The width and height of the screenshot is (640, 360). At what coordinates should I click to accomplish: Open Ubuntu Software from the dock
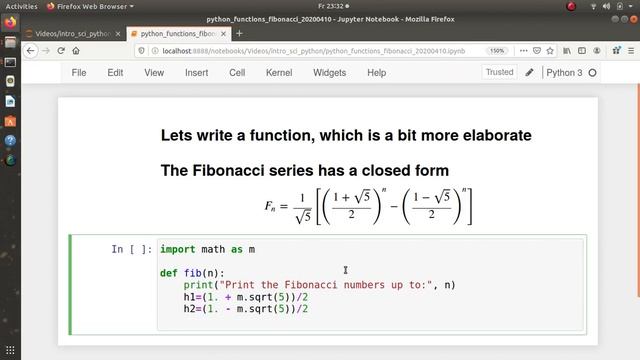click(x=10, y=121)
